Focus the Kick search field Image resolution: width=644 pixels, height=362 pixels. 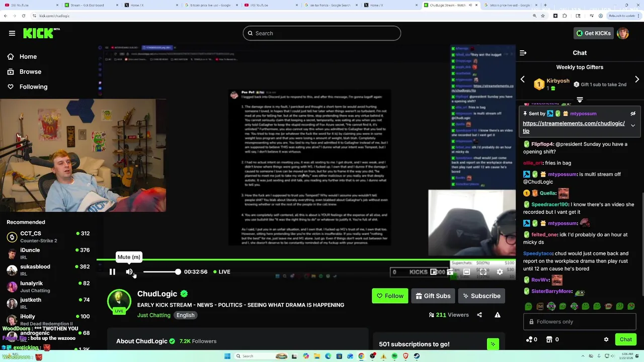click(x=322, y=33)
